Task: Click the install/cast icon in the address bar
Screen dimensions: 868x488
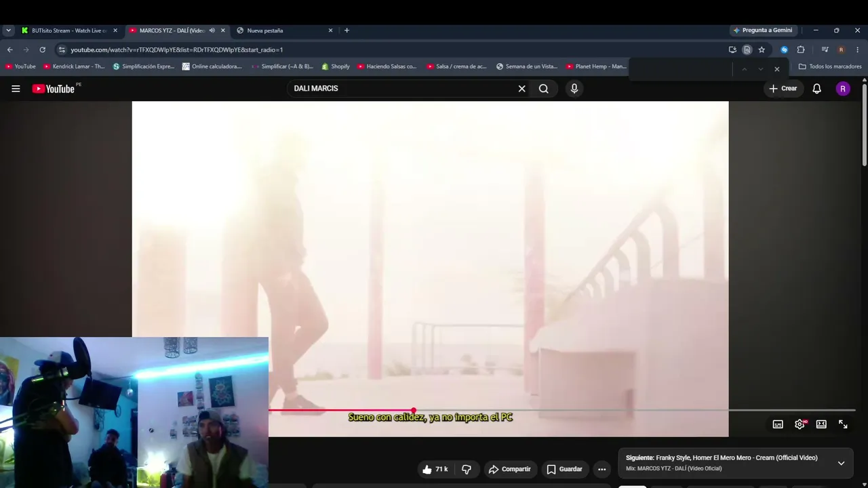Action: (x=732, y=49)
